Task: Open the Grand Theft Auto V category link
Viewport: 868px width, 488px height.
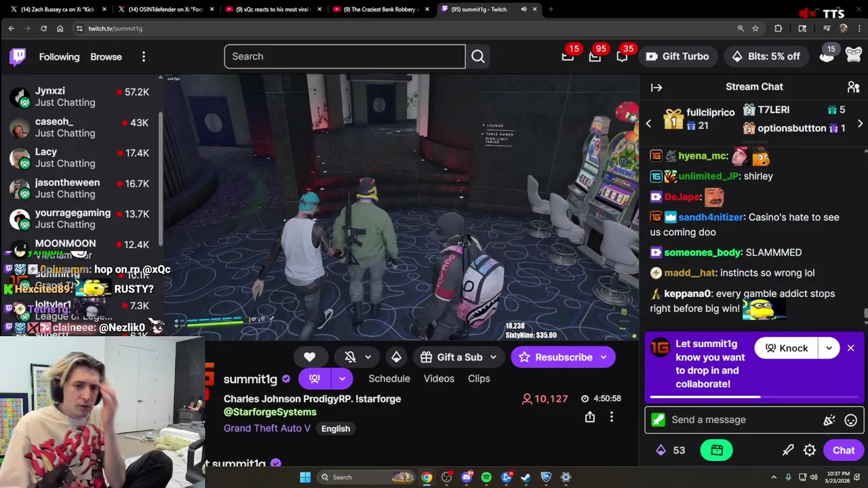Action: coord(267,428)
